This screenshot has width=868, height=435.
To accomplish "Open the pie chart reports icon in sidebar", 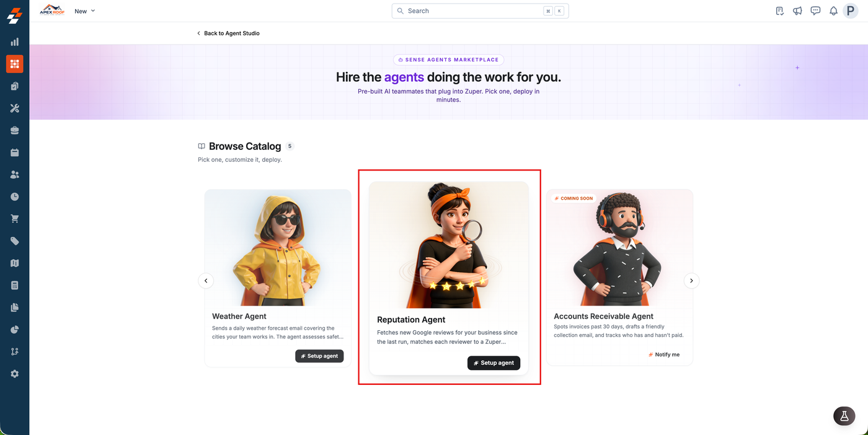I will tap(15, 330).
